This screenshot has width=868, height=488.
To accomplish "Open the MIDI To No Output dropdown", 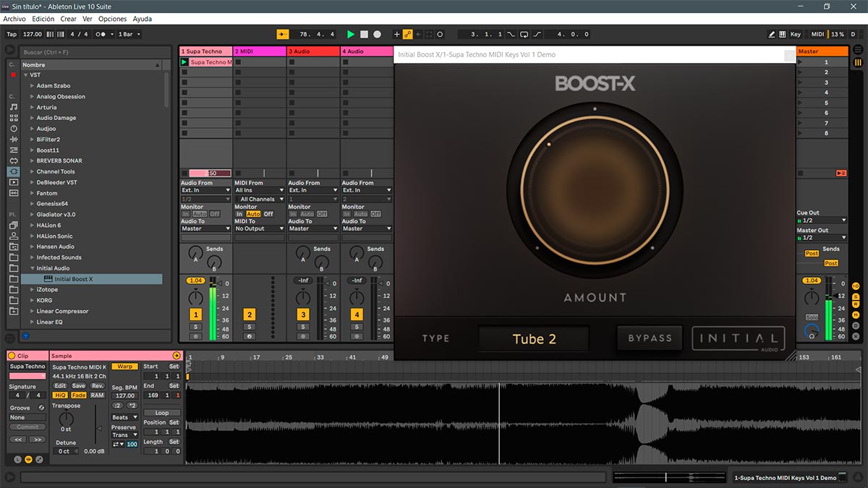I will coord(260,228).
